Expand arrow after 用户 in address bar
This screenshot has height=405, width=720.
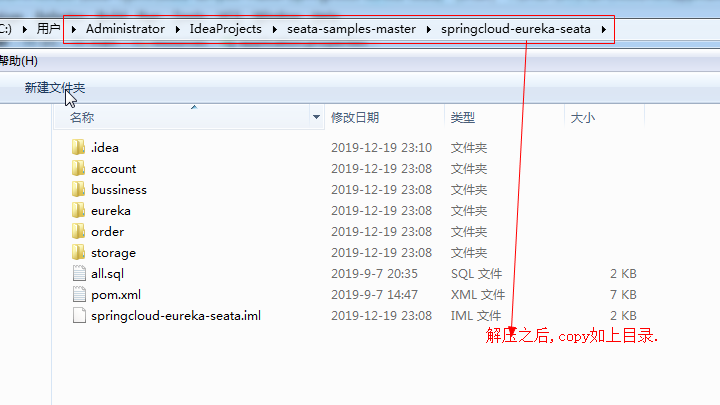click(73, 29)
